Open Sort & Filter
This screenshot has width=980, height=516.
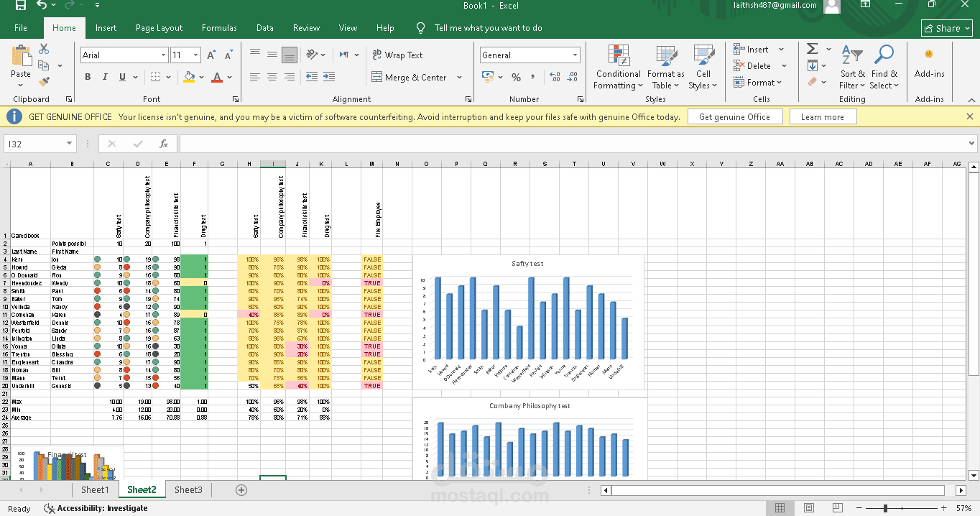coord(852,68)
